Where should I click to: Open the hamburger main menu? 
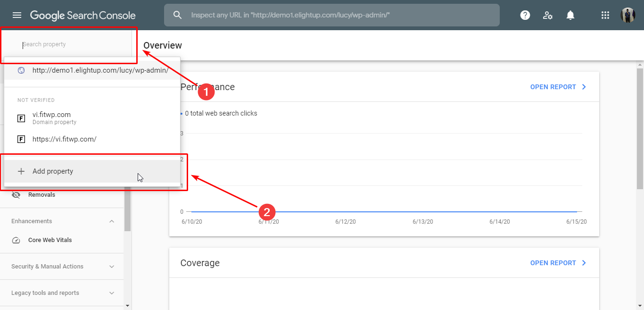coord(17,15)
